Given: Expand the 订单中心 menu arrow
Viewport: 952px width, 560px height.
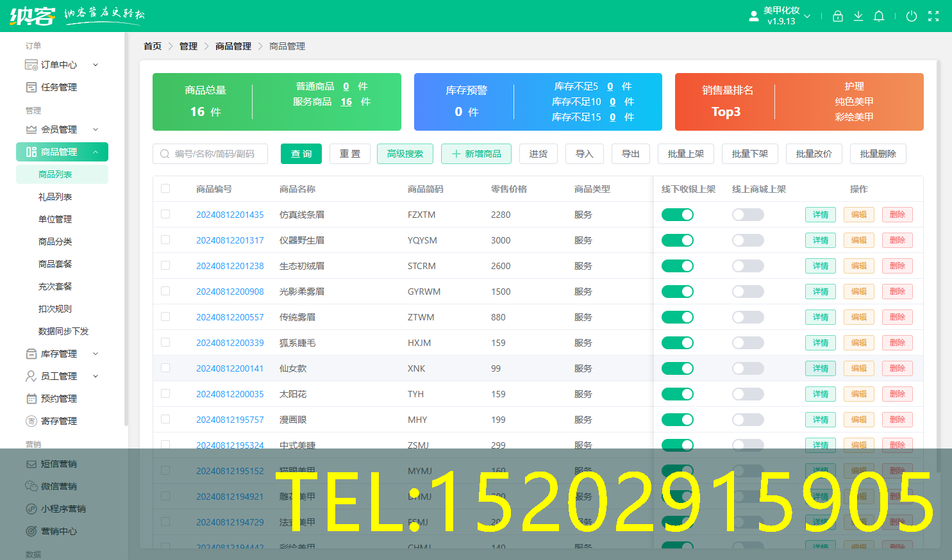Looking at the screenshot, I should tap(96, 65).
